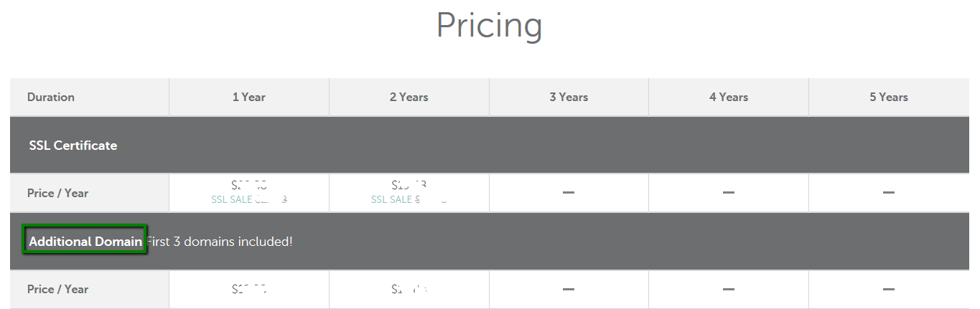
Task: Click the 1 Year SSL certificate price
Action: pyautogui.click(x=249, y=185)
